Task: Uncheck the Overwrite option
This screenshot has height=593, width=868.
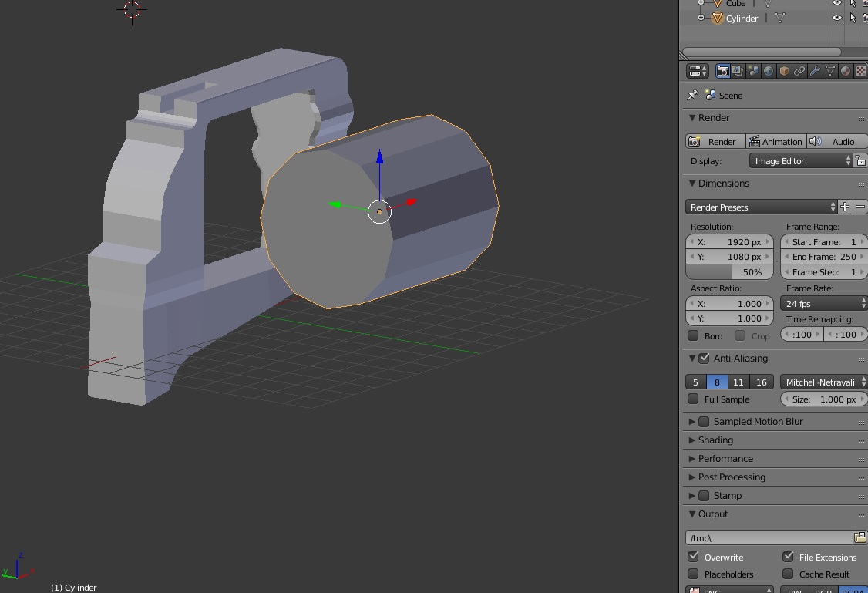Action: point(693,557)
